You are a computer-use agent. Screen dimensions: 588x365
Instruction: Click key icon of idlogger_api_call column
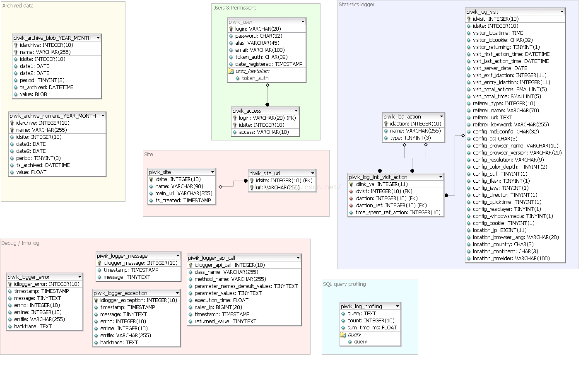190,265
